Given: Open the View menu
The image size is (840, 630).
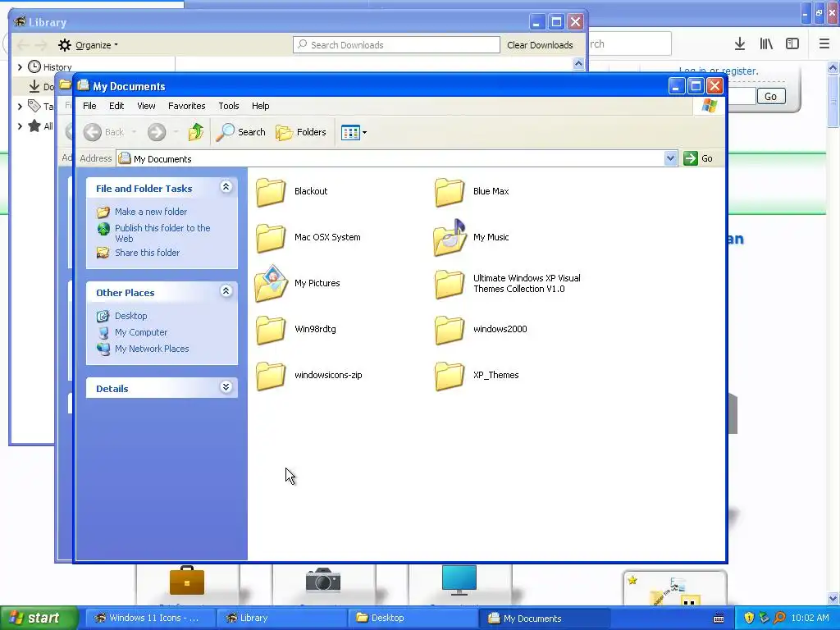Looking at the screenshot, I should [146, 106].
